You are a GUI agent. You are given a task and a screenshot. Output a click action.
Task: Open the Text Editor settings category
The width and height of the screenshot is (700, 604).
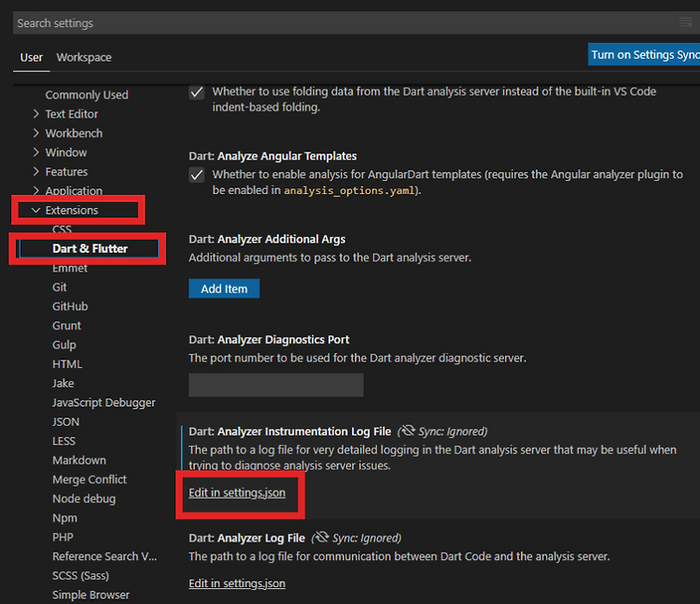coord(72,114)
